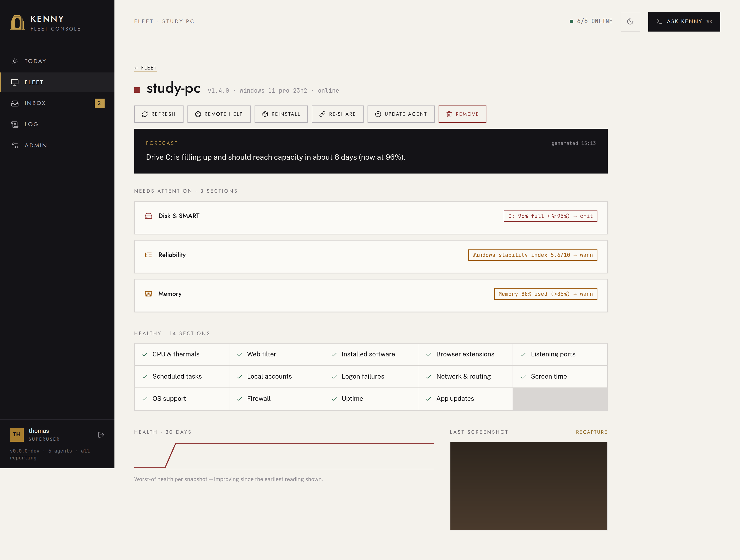Open the Firewall section

click(x=276, y=399)
